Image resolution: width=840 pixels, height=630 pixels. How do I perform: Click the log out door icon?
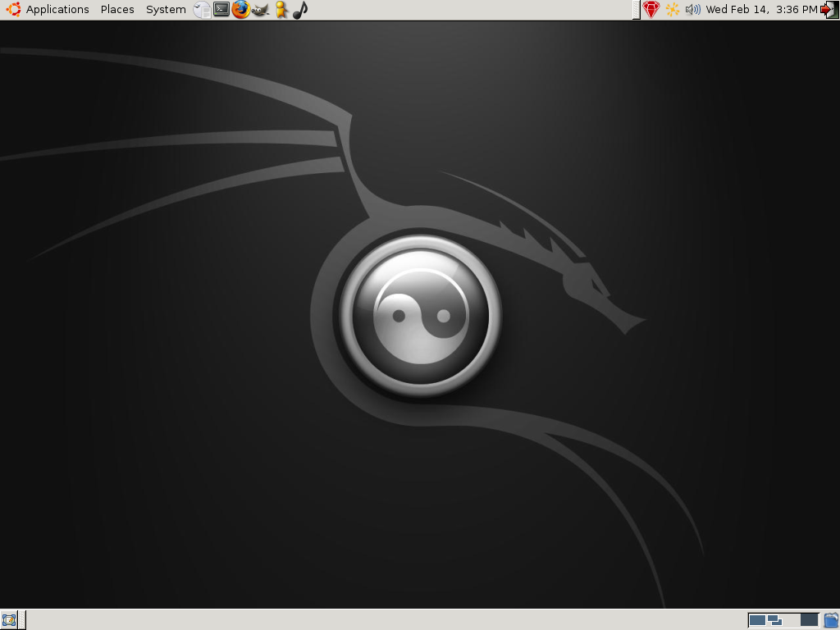tap(830, 9)
